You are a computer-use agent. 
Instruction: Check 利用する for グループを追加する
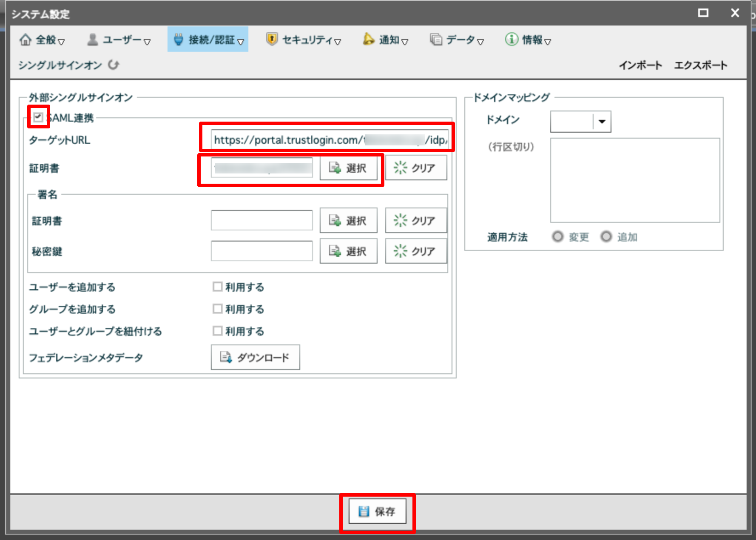pyautogui.click(x=217, y=309)
